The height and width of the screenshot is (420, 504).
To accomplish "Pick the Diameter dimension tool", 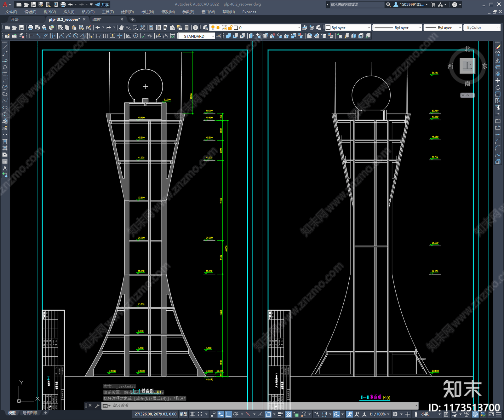I will pos(76,36).
